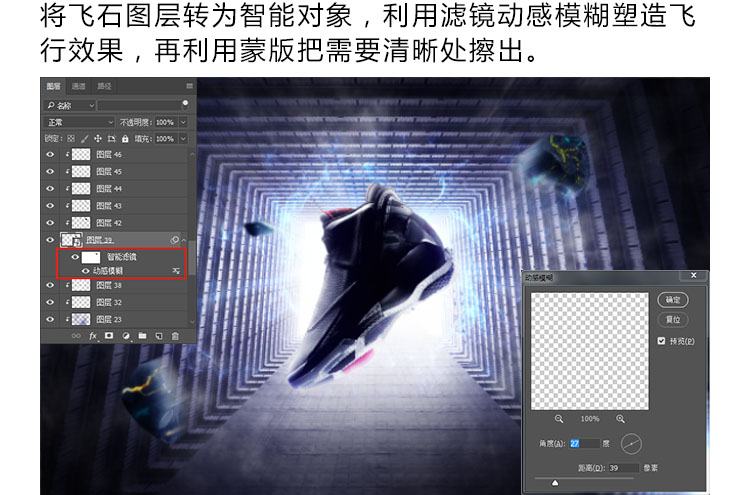Click 不透明度 100% value field

165,122
